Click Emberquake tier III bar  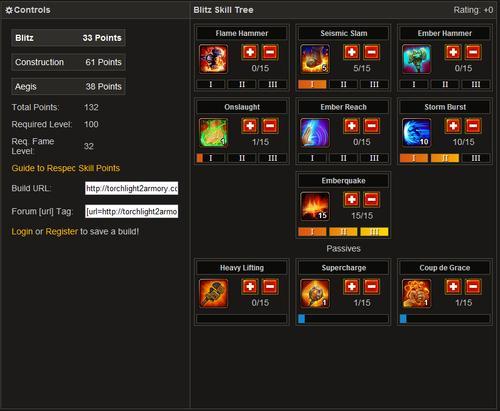click(x=374, y=232)
